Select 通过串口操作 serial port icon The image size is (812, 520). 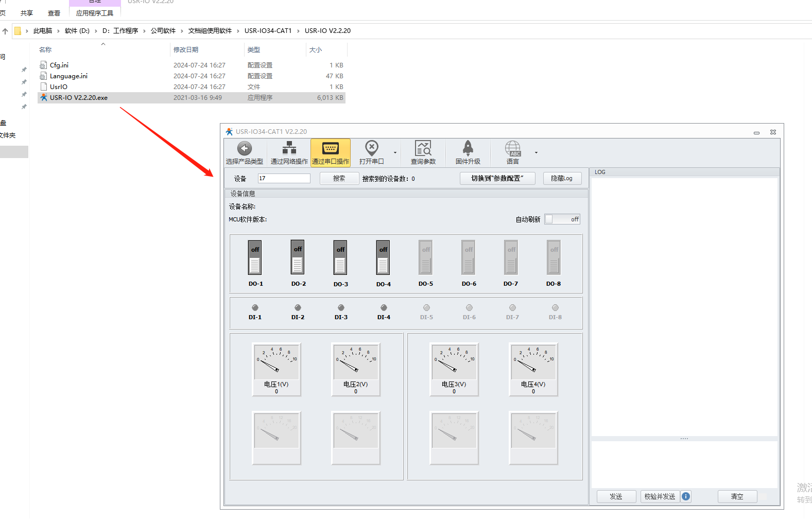(x=331, y=148)
